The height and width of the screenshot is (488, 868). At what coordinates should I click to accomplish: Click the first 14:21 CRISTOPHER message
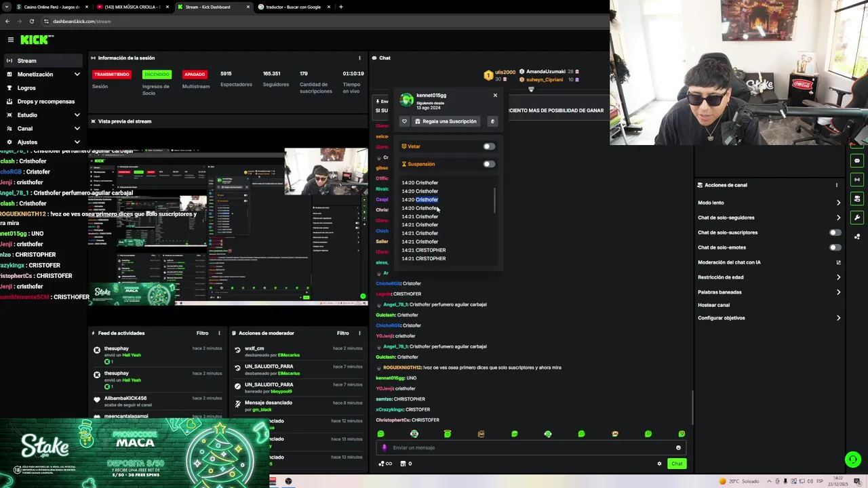423,250
